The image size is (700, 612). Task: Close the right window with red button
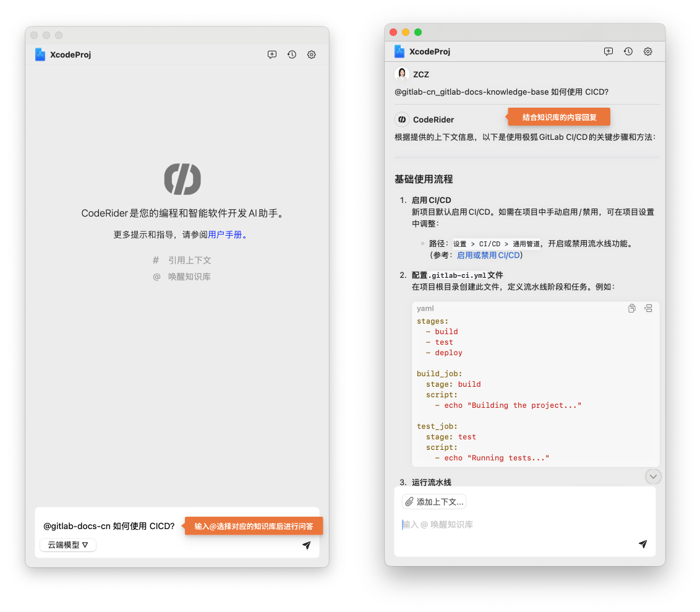[x=393, y=32]
